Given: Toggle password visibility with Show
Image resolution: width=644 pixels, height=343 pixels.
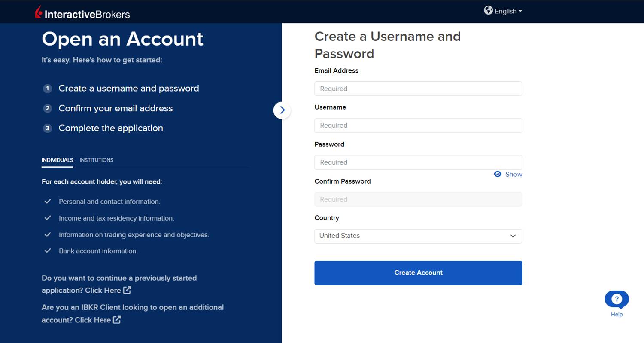Looking at the screenshot, I should click(513, 174).
